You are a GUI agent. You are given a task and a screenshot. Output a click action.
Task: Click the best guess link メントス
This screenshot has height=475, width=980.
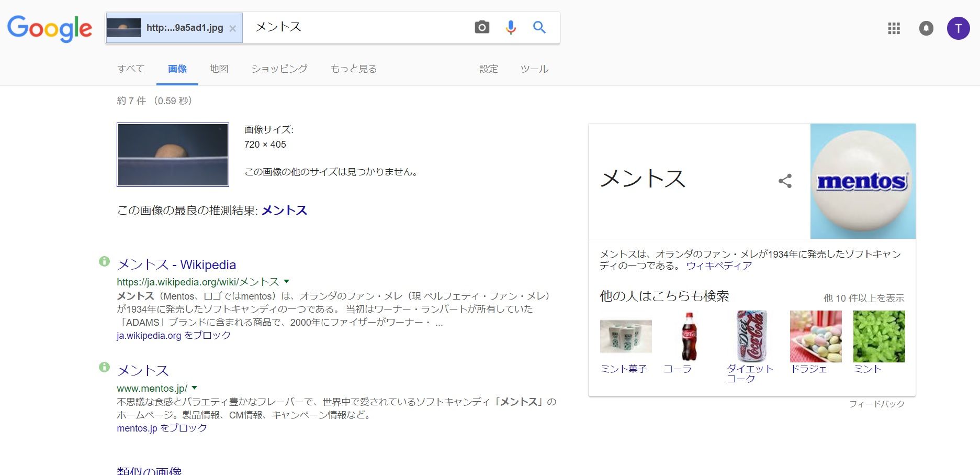tap(284, 210)
